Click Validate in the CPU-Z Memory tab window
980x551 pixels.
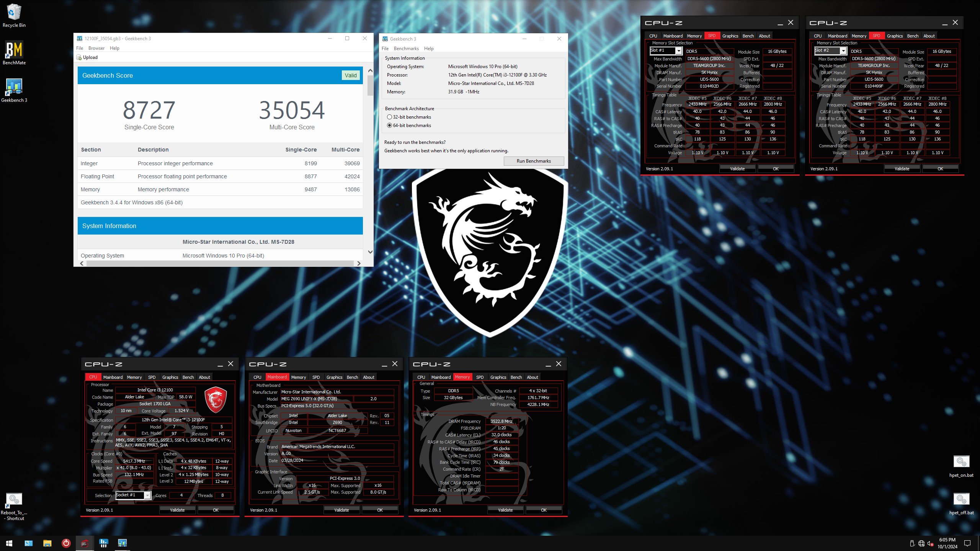click(505, 510)
